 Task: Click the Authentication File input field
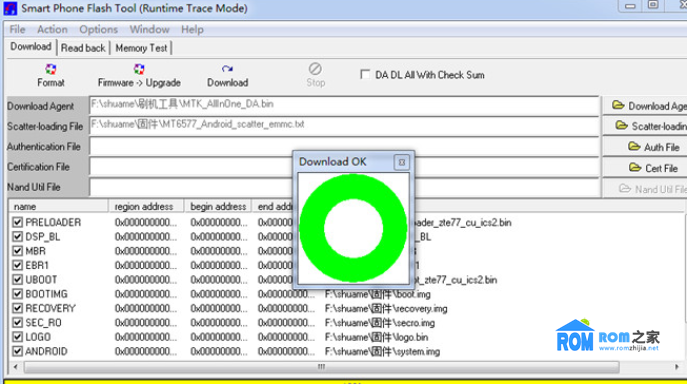pos(344,146)
